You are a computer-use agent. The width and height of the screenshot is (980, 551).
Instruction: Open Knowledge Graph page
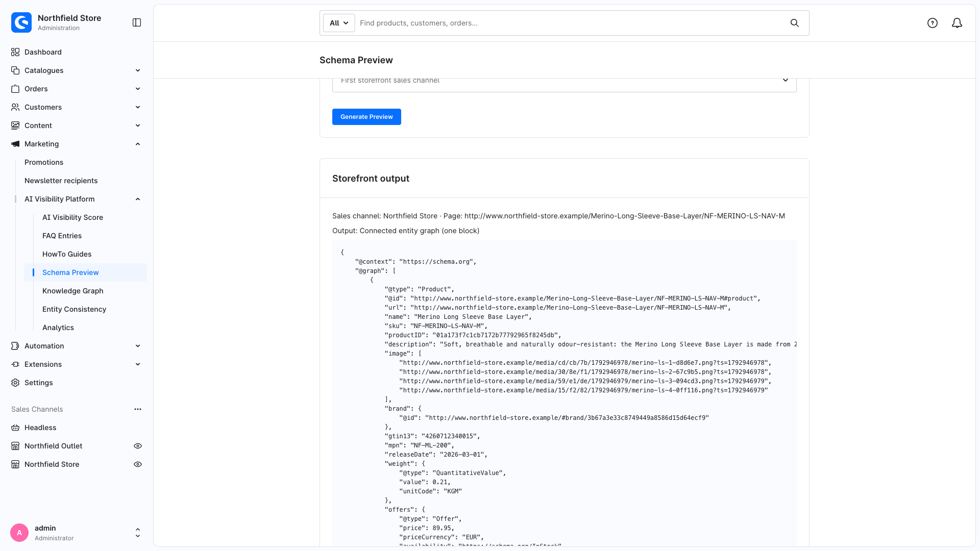coord(73,291)
